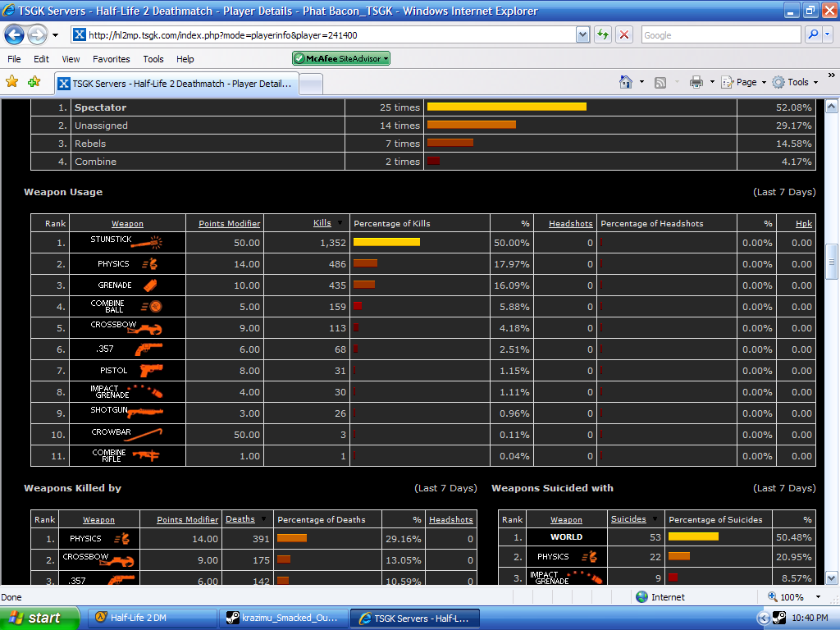Click the Headshots header in Weapons Killed by
Image resolution: width=840 pixels, height=630 pixels.
(451, 519)
